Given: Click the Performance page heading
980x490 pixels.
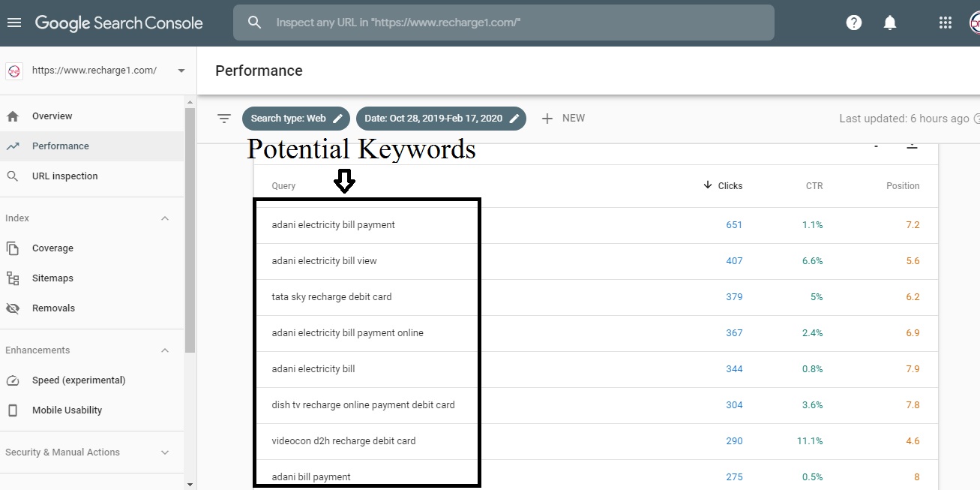Looking at the screenshot, I should (259, 71).
